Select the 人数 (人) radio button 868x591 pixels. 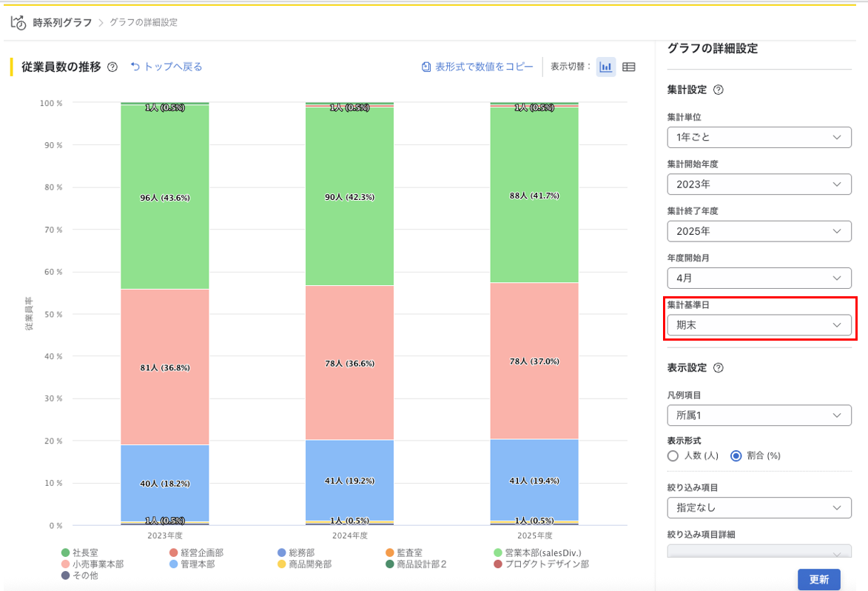673,455
